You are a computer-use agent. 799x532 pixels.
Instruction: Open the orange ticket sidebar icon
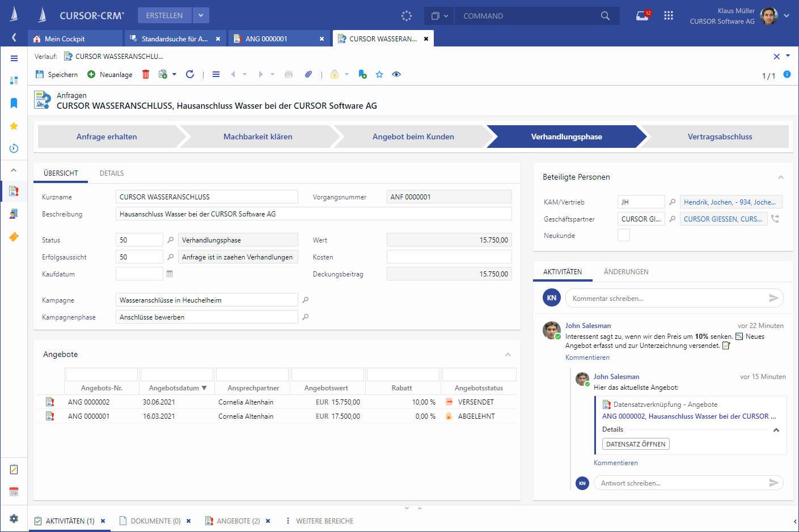[14, 237]
